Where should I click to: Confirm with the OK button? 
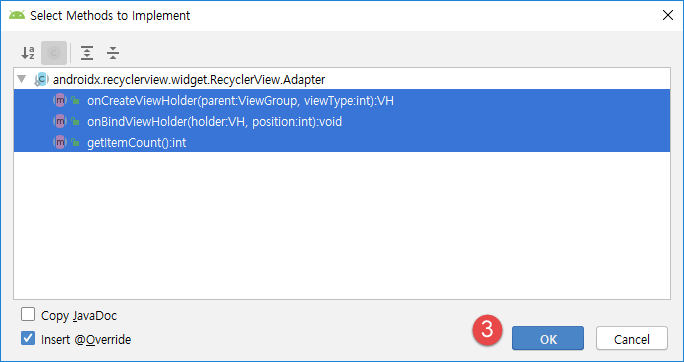pos(548,338)
